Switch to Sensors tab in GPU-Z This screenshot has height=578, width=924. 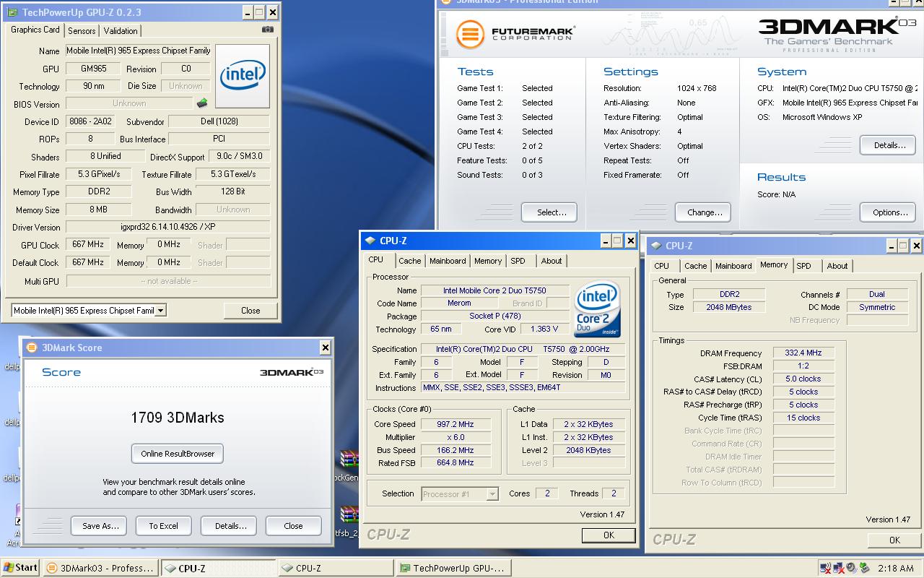(82, 30)
